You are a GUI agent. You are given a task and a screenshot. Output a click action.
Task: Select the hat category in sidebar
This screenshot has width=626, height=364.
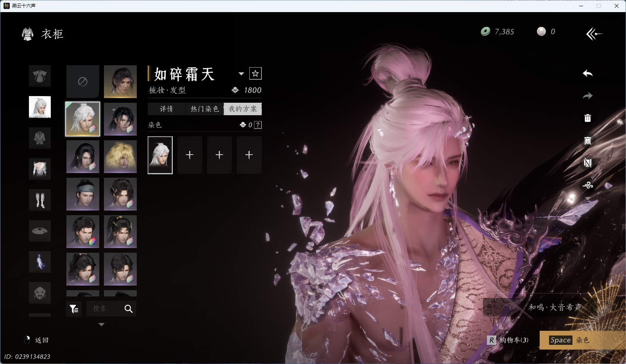point(40,231)
